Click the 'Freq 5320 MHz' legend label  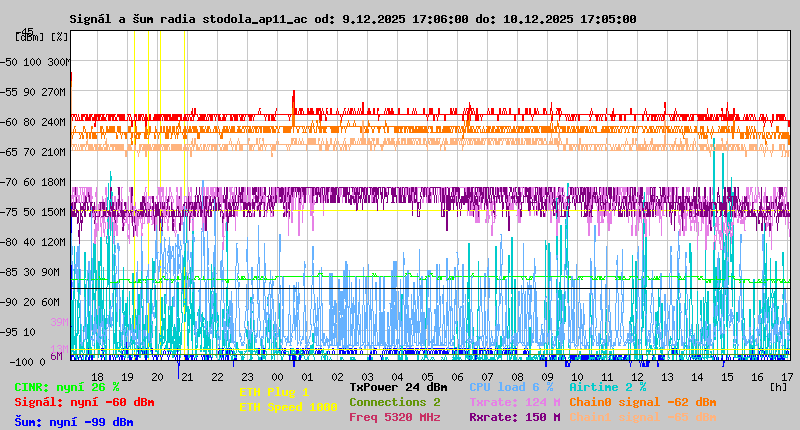[x=395, y=417]
